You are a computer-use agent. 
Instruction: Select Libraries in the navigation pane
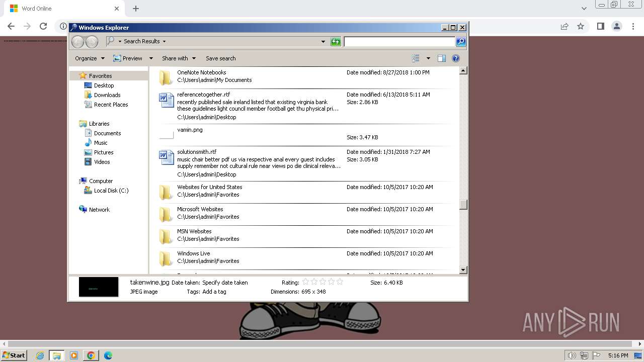(x=99, y=124)
